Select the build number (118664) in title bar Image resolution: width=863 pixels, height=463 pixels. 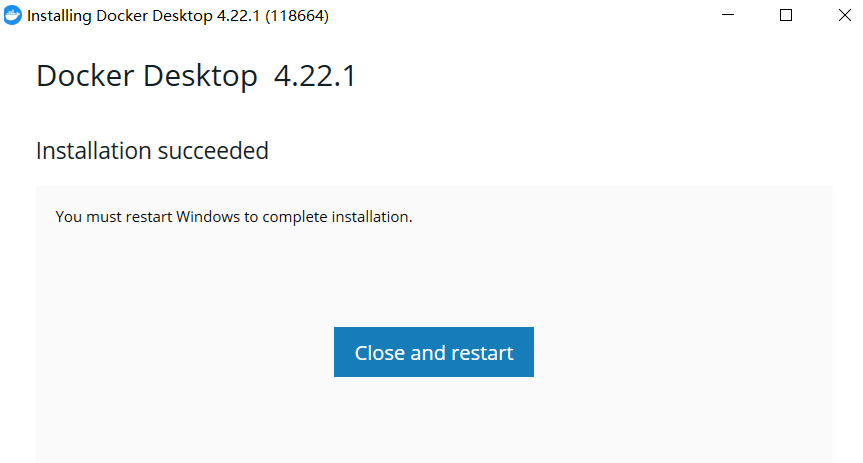coord(297,16)
